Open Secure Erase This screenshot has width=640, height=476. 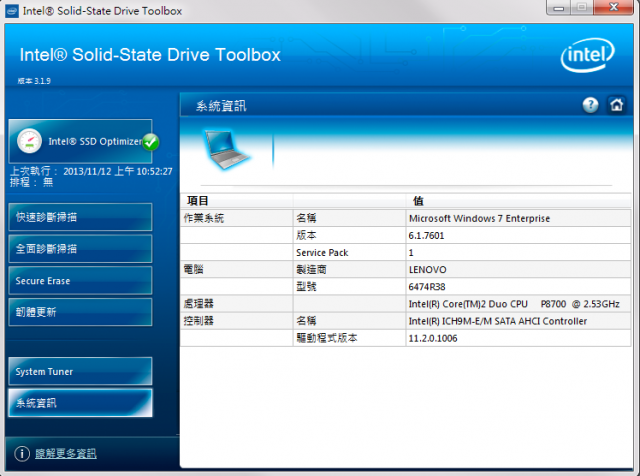80,280
